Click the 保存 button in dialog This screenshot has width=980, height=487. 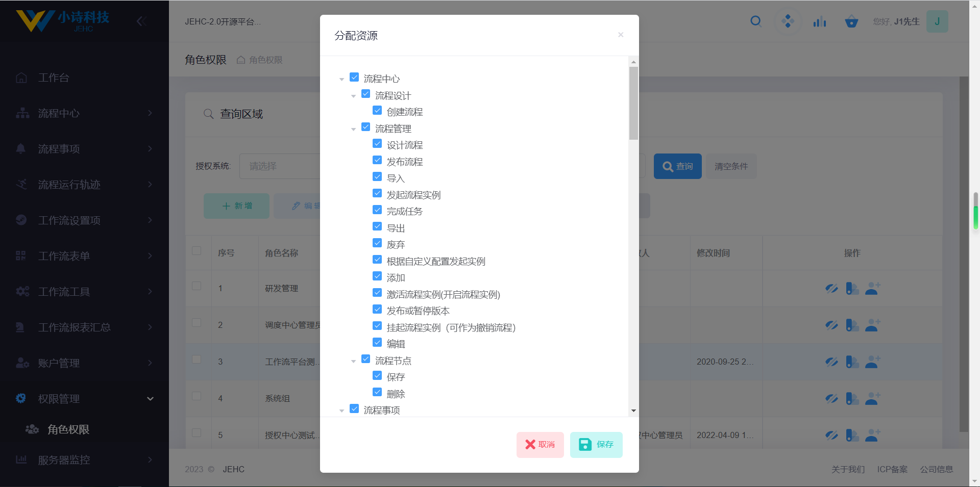pos(596,445)
